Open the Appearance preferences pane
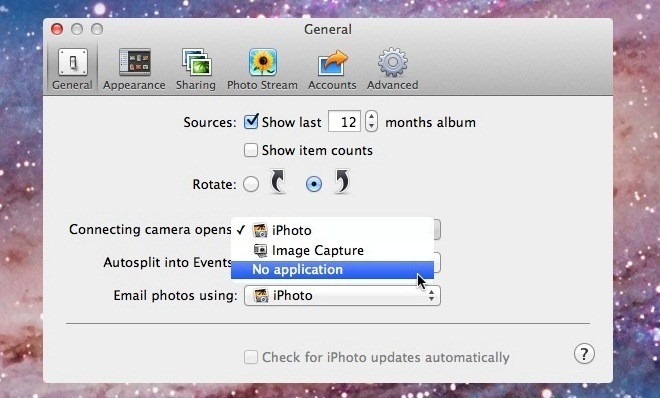 point(134,69)
